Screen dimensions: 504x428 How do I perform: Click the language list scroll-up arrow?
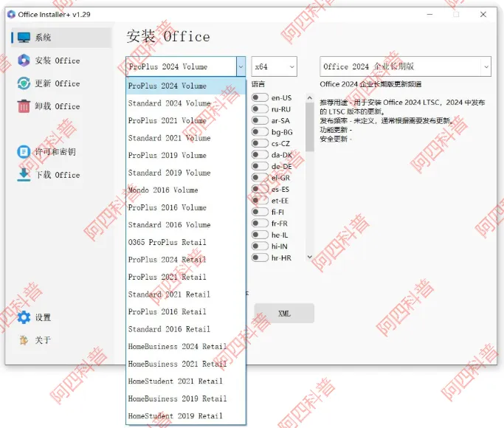tap(309, 97)
